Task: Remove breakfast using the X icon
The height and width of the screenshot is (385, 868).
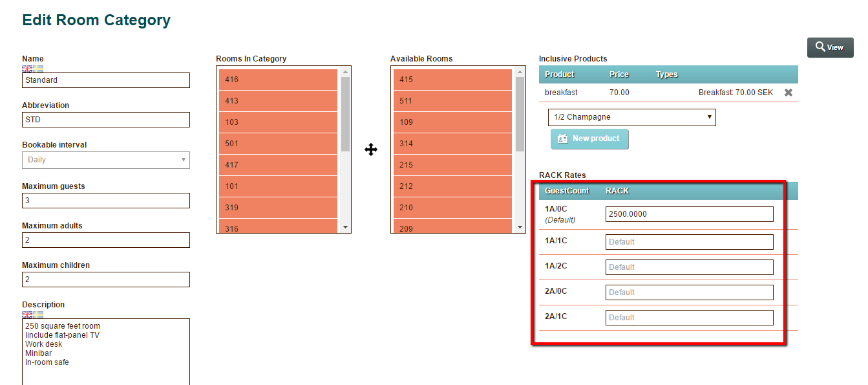Action: pyautogui.click(x=788, y=93)
